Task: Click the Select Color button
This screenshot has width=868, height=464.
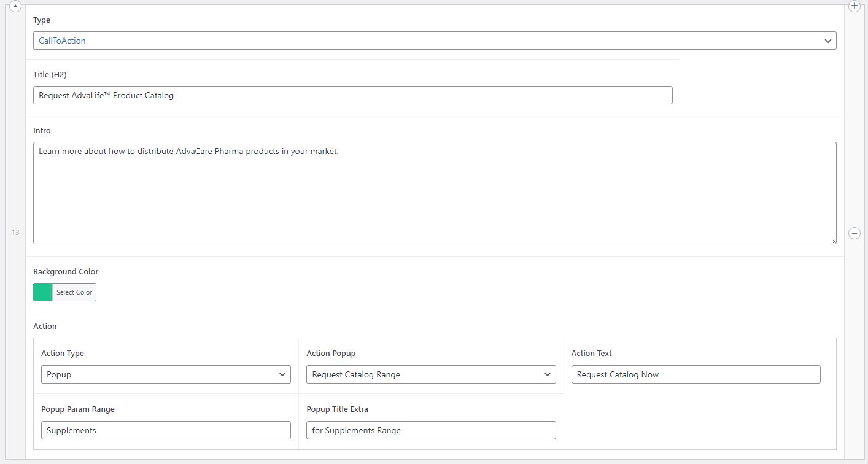Action: pyautogui.click(x=74, y=292)
